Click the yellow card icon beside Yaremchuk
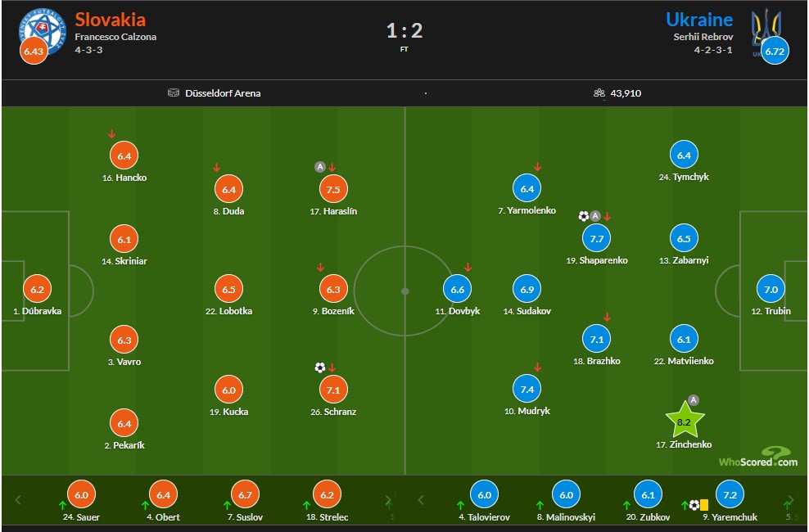Viewport: 809px width, 532px height. [x=704, y=505]
